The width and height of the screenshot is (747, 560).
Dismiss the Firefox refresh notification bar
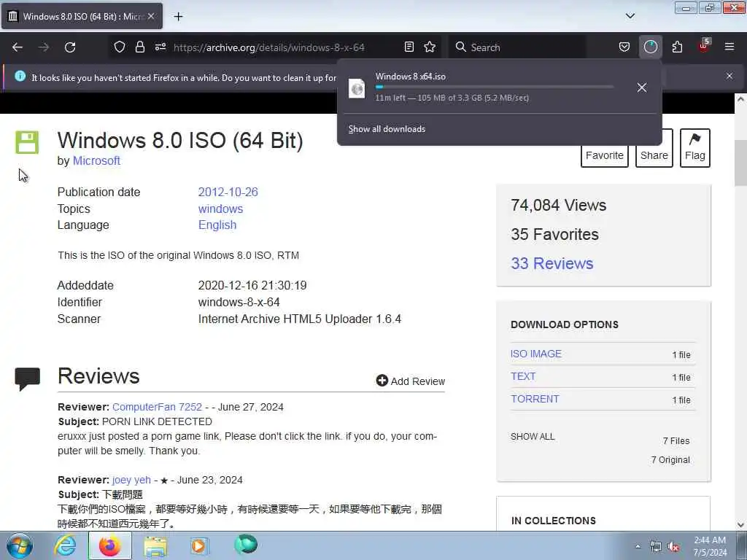point(729,76)
